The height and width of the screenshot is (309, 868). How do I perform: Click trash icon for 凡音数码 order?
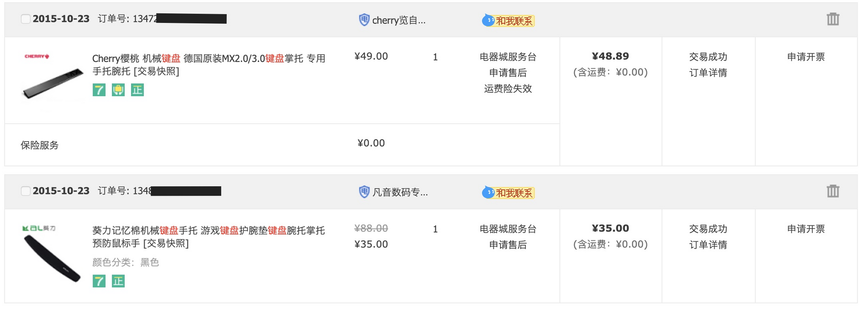pyautogui.click(x=832, y=191)
